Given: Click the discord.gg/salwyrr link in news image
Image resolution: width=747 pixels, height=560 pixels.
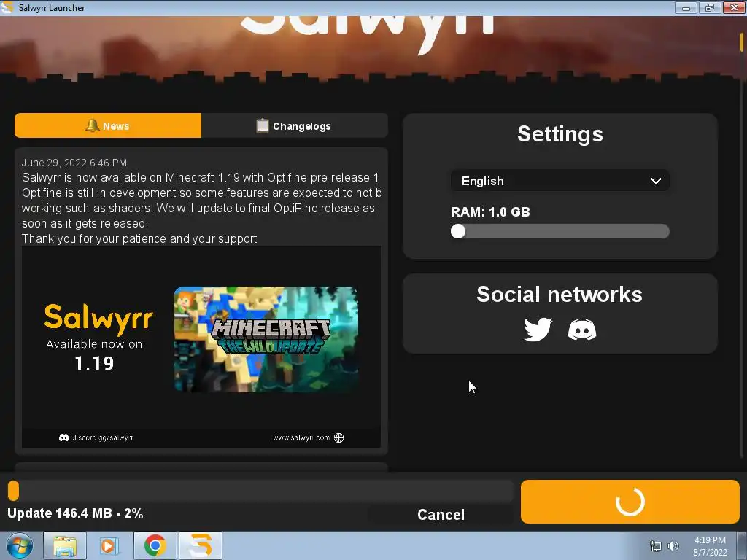Looking at the screenshot, I should pos(103,437).
